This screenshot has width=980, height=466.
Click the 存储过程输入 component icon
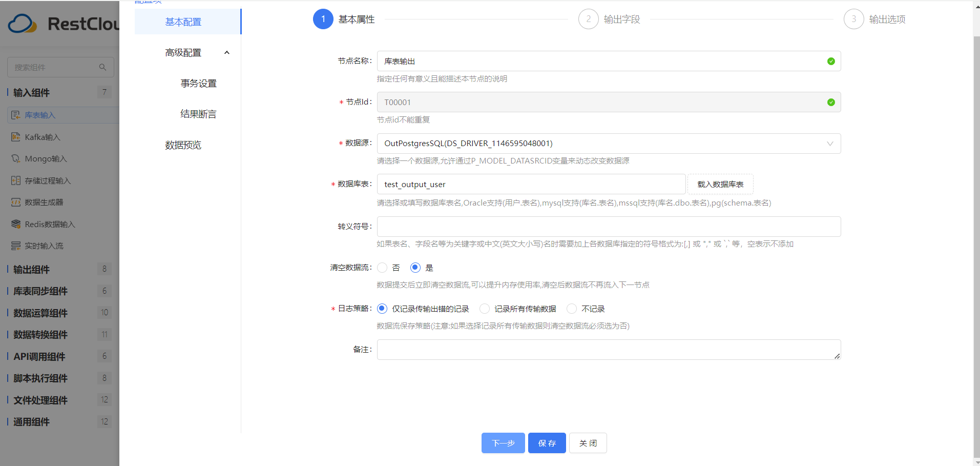tap(16, 180)
